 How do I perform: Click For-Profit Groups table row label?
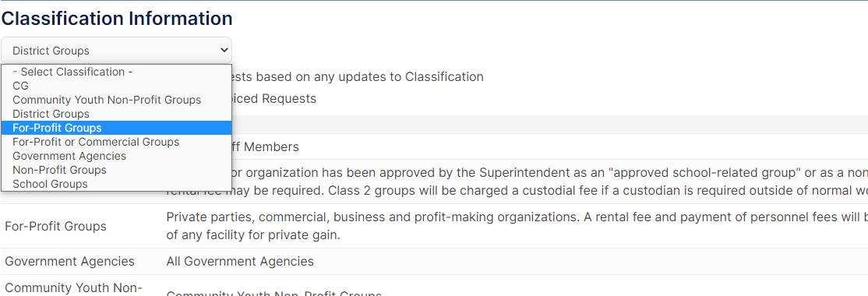[x=55, y=227]
